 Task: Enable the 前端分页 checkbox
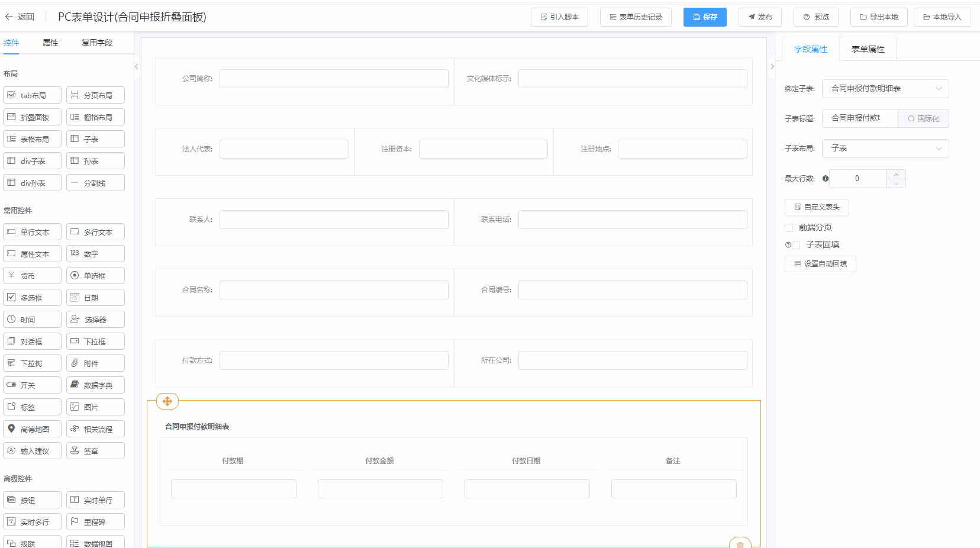click(x=789, y=228)
